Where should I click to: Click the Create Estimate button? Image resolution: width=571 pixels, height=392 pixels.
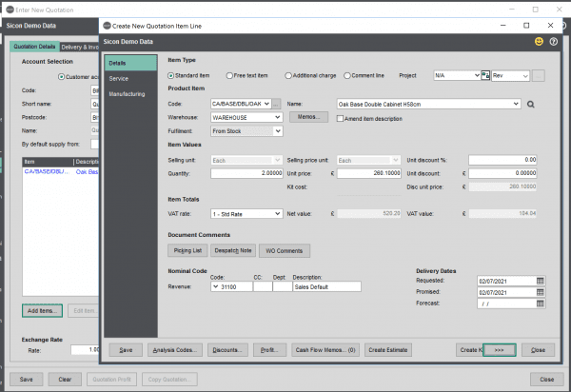tap(388, 350)
